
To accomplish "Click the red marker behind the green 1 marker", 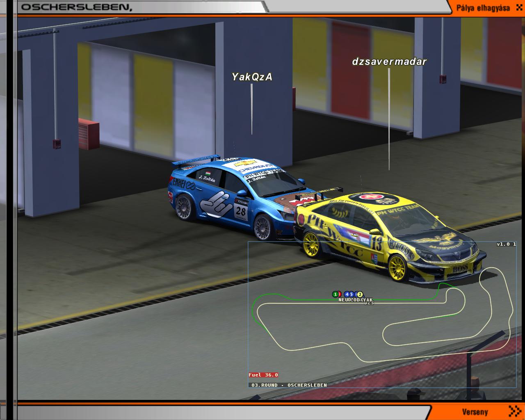I will [x=340, y=294].
